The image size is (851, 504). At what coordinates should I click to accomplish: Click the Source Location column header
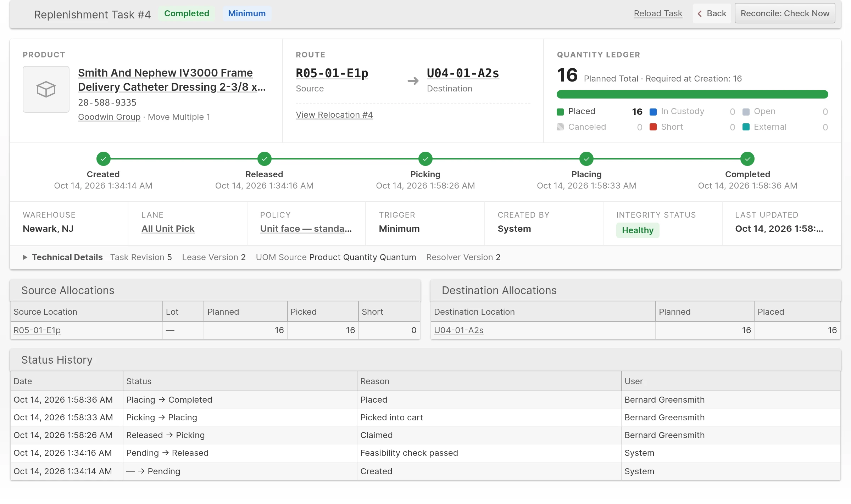tap(87, 312)
